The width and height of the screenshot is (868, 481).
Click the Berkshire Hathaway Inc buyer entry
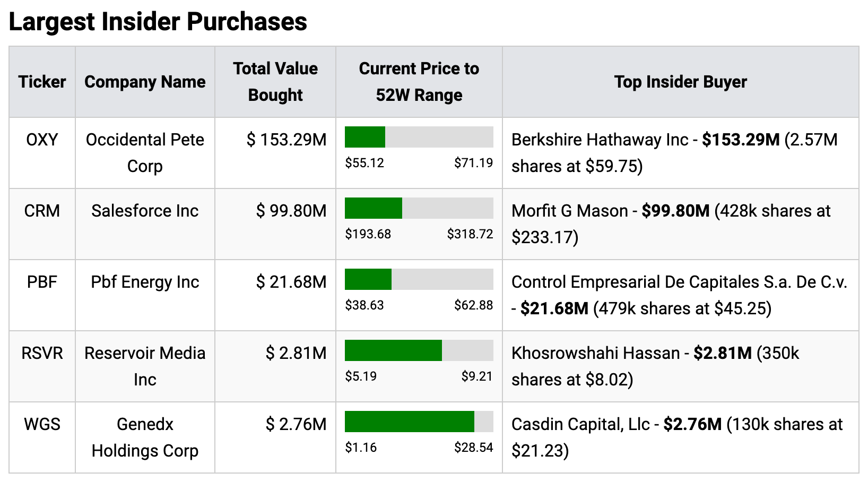[x=674, y=153]
